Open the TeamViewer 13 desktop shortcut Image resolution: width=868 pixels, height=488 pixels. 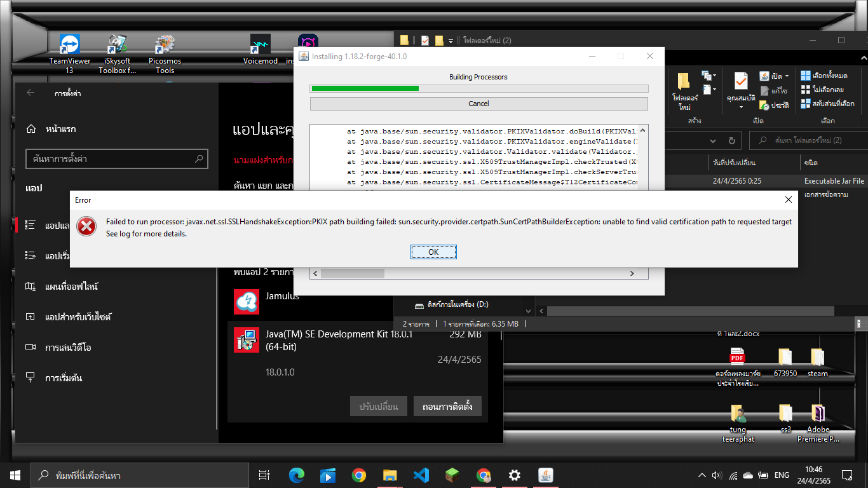click(70, 54)
